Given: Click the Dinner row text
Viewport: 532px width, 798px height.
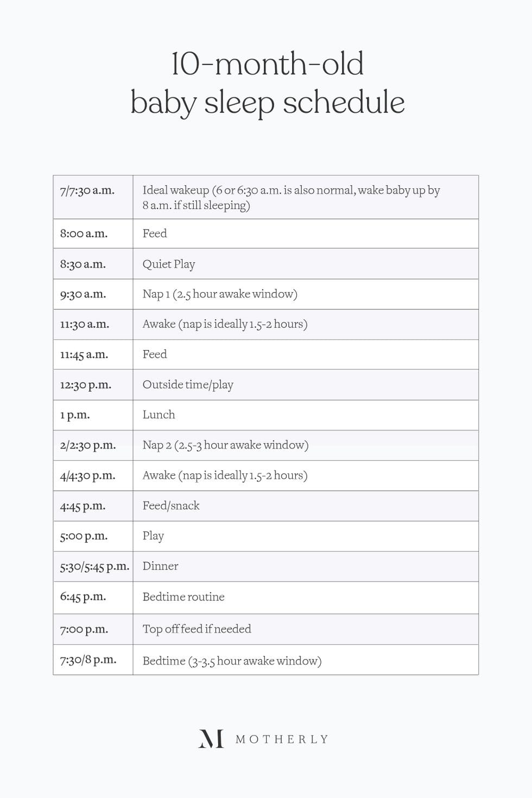Looking at the screenshot, I should (160, 566).
